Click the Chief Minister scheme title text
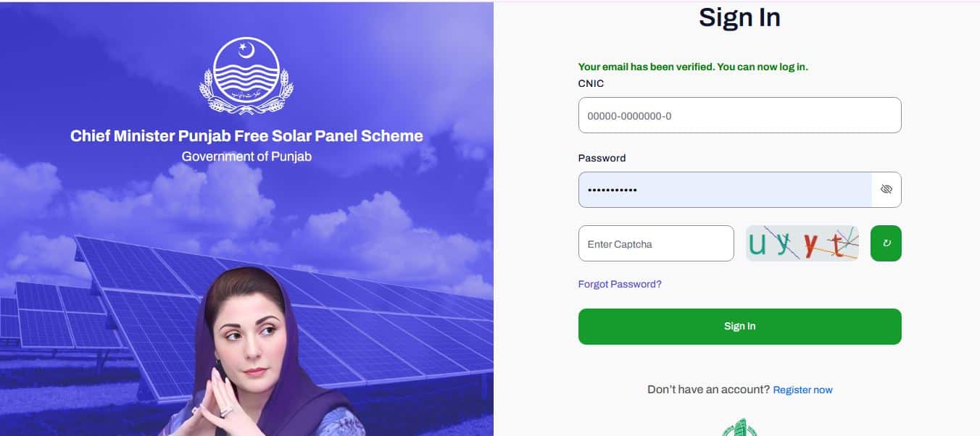The image size is (980, 436). [x=246, y=135]
